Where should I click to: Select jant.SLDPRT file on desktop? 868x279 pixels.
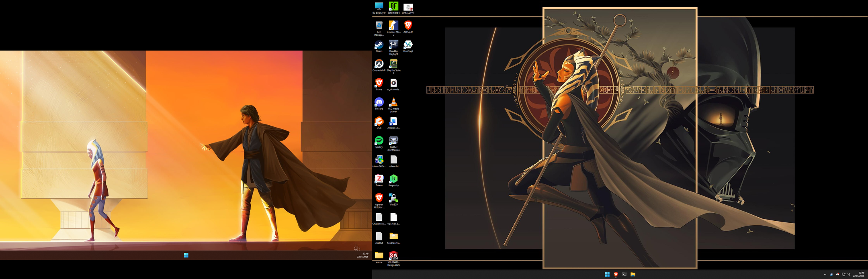pos(408,8)
